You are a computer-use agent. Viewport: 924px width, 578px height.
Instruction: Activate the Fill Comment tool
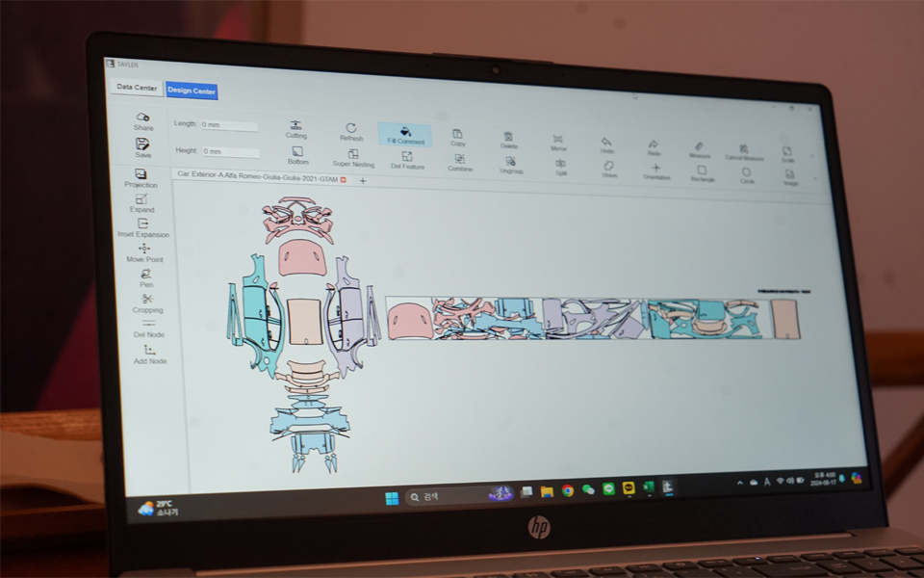click(405, 134)
